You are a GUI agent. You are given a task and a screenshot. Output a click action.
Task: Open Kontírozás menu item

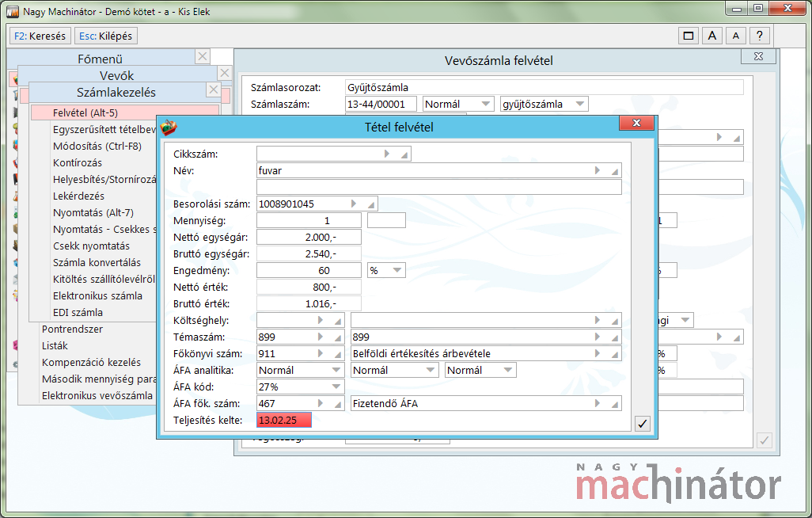[77, 163]
